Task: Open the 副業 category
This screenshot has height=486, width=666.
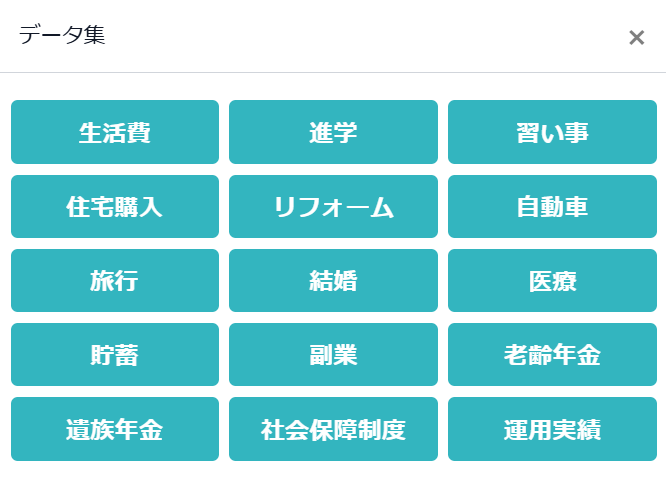Action: point(333,355)
